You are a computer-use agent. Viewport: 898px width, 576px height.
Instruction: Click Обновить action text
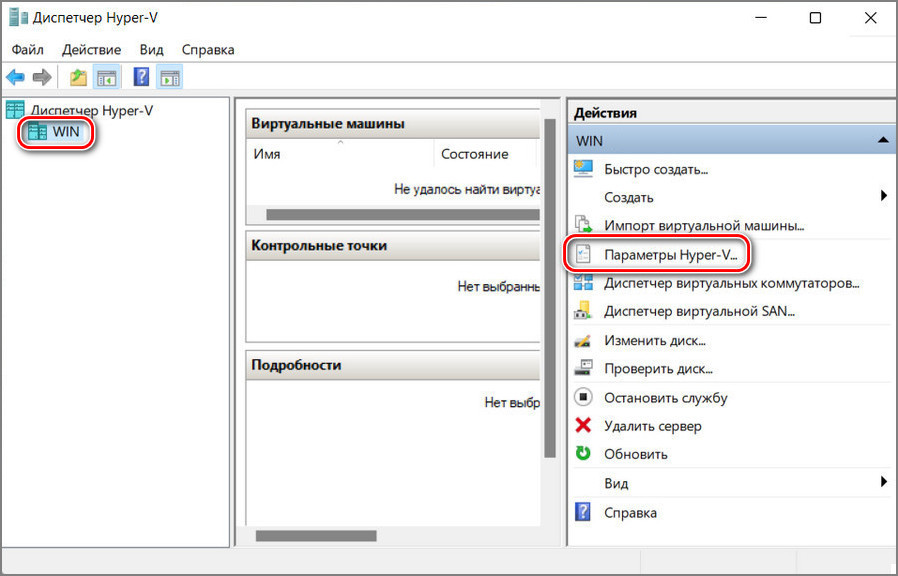[x=636, y=454]
